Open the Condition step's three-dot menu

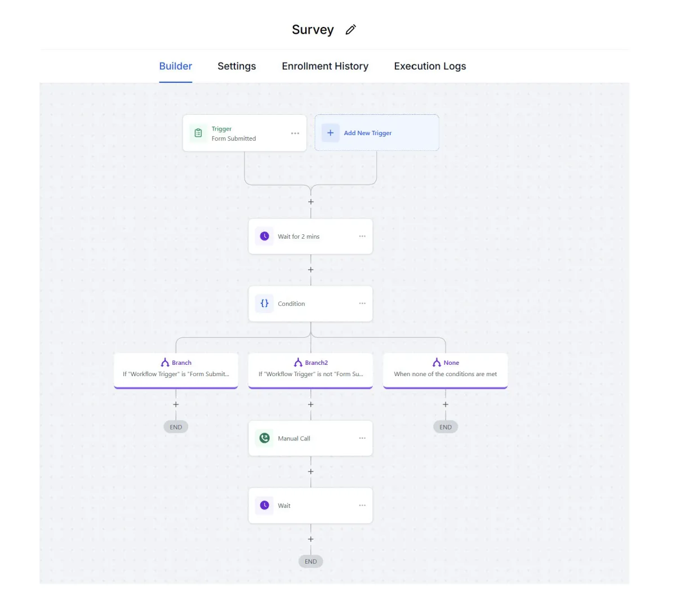tap(362, 303)
